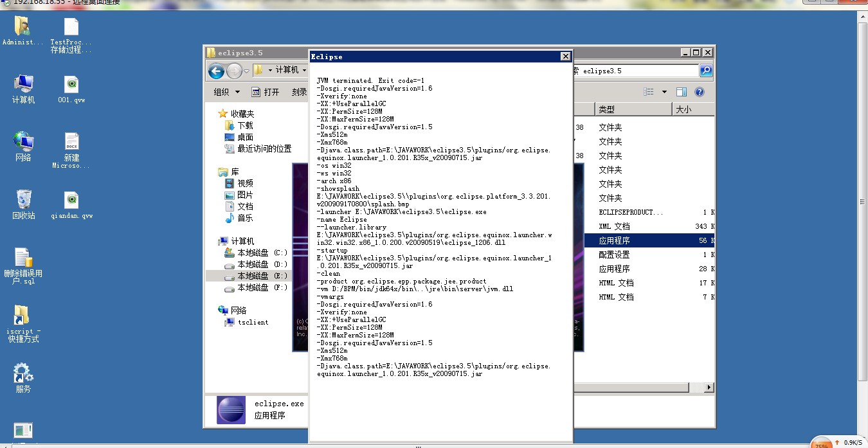This screenshot has height=448, width=868.
Task: Click eclipse.exe icon in details pane
Action: coord(231,410)
